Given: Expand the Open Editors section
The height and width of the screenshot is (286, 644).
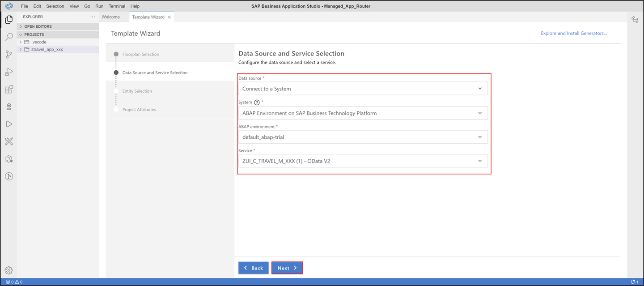Looking at the screenshot, I should click(58, 26).
